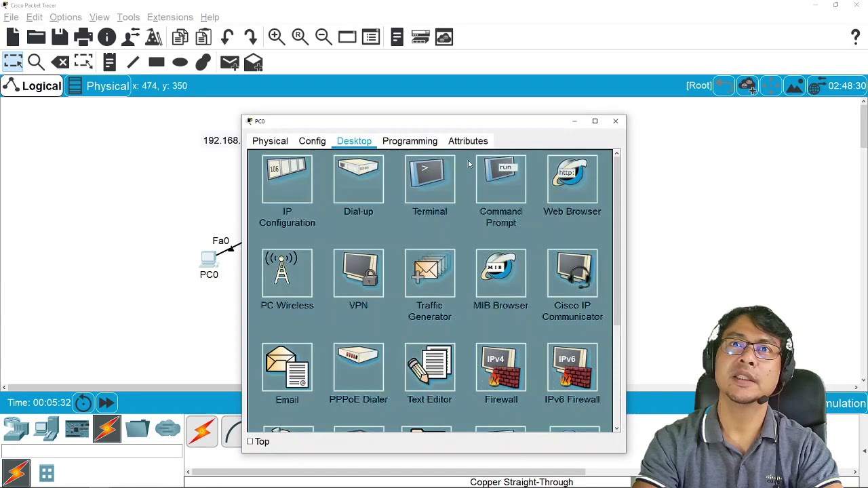Screen dimensions: 868x488
Task: Open the Email app
Action: (287, 367)
